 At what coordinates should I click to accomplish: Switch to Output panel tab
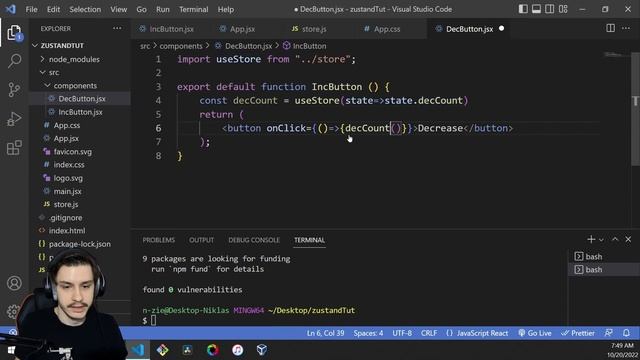201,240
